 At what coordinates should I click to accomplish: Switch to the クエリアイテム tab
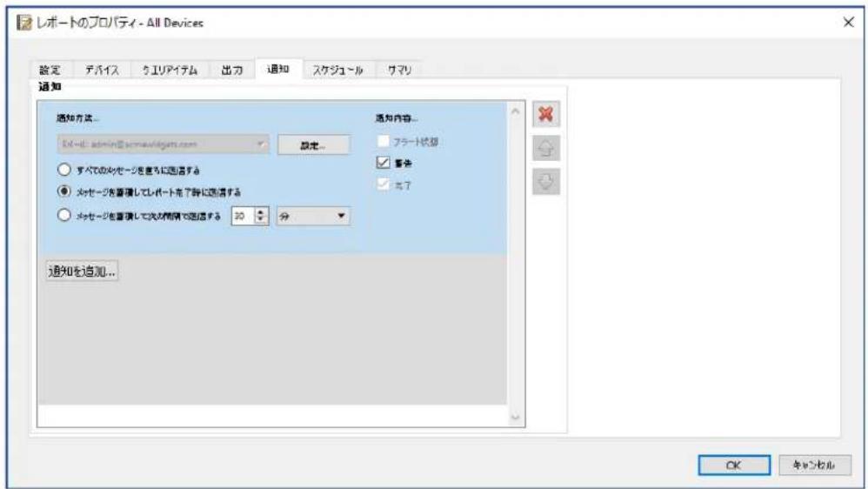click(x=170, y=70)
